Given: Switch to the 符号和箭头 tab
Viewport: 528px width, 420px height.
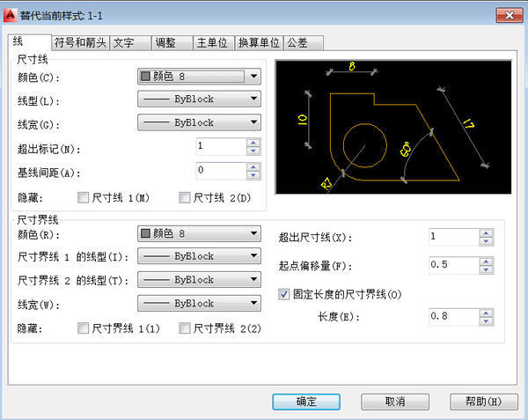Looking at the screenshot, I should pos(80,42).
